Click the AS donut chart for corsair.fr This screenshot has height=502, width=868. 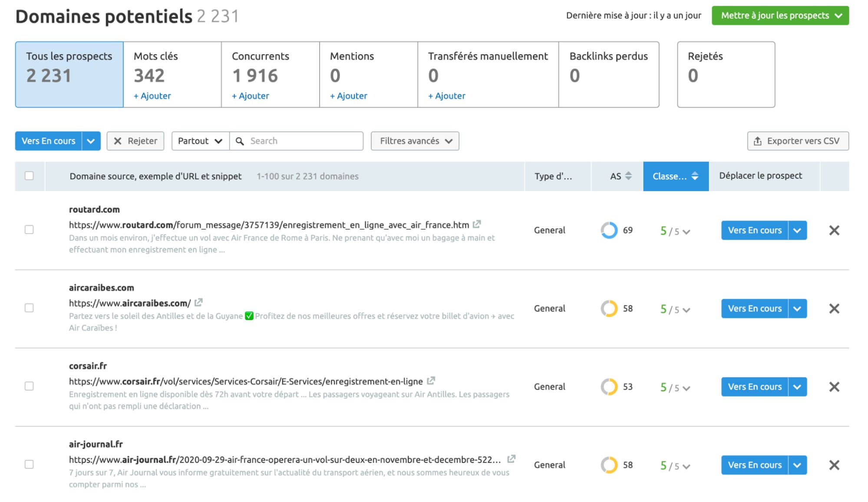[x=609, y=386]
